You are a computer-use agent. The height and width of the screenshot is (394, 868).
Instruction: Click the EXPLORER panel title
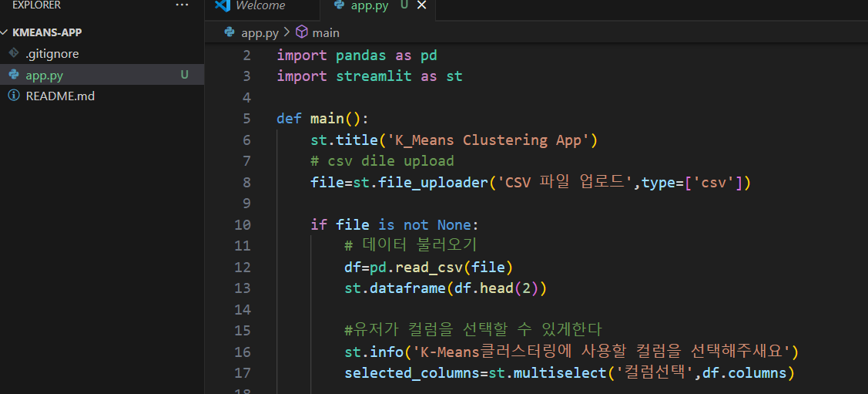[x=36, y=5]
